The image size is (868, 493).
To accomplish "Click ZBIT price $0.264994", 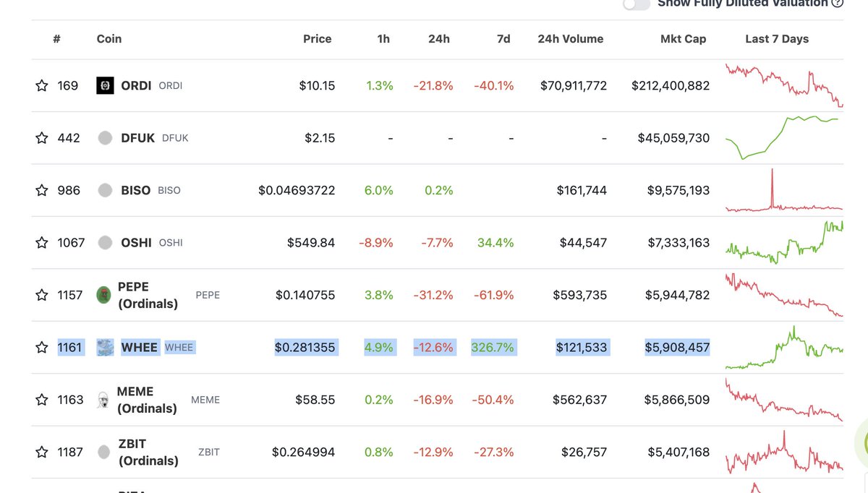I will [x=304, y=452].
